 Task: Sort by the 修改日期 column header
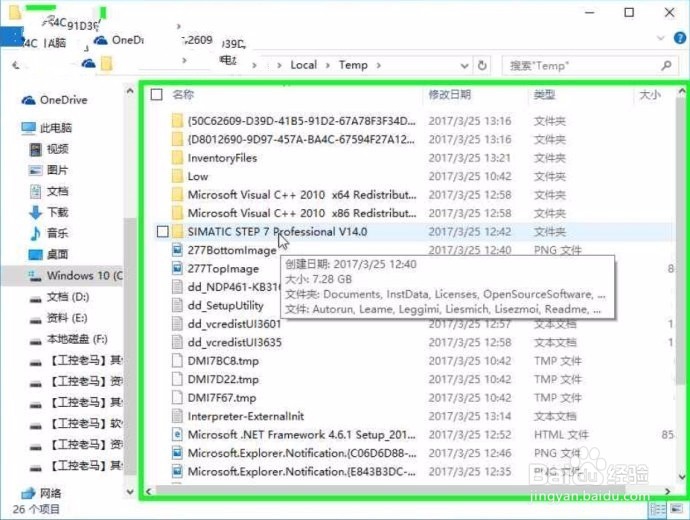[x=449, y=95]
